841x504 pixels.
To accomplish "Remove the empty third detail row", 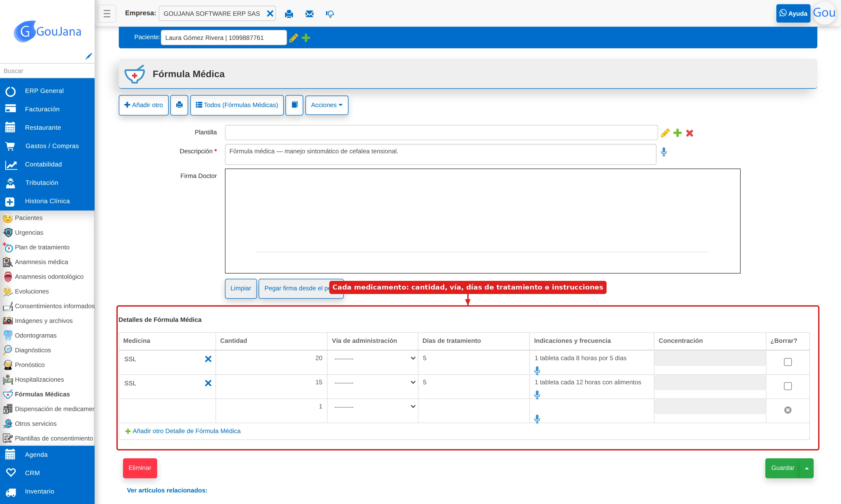I will [x=788, y=410].
